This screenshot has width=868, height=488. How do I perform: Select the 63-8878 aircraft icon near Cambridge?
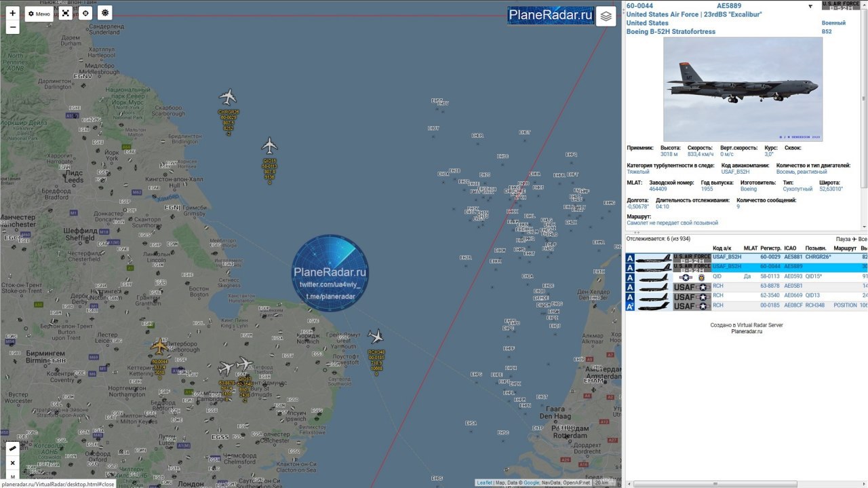tap(226, 369)
